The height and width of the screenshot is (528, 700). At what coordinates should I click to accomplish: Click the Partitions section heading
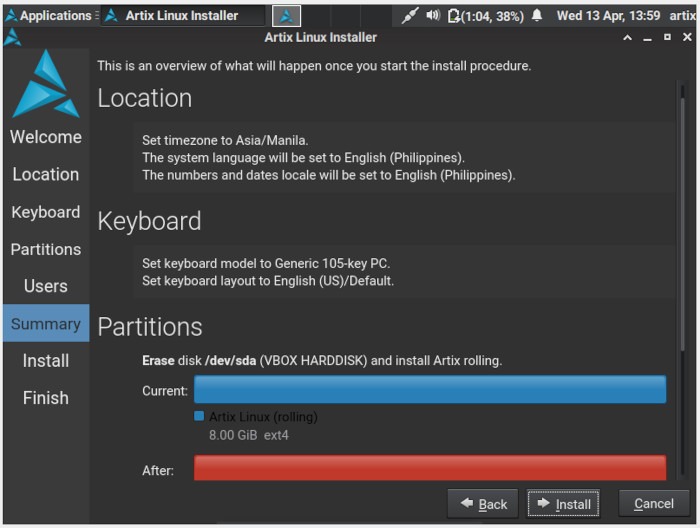150,327
